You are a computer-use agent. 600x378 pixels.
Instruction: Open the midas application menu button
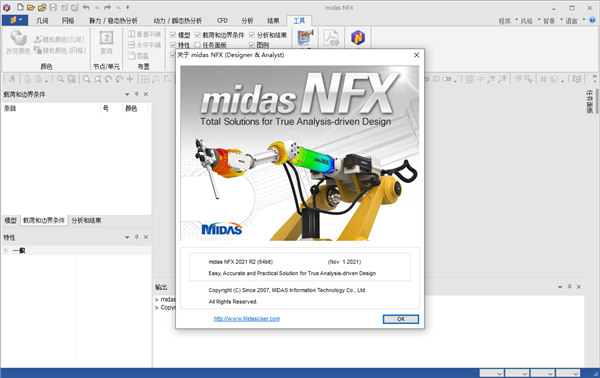tap(15, 20)
